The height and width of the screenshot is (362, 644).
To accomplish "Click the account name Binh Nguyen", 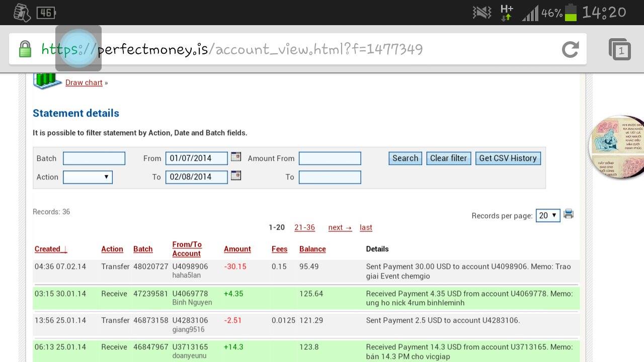I will tap(192, 302).
